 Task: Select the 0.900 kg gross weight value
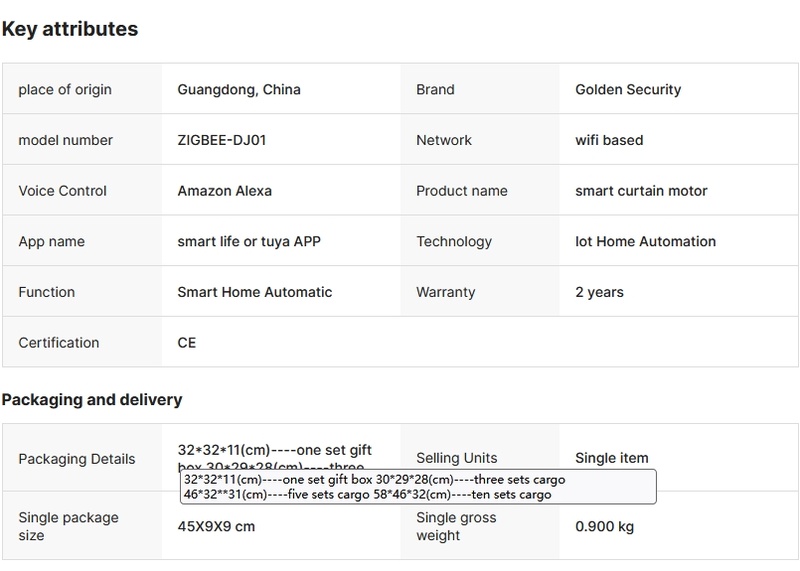click(x=604, y=527)
